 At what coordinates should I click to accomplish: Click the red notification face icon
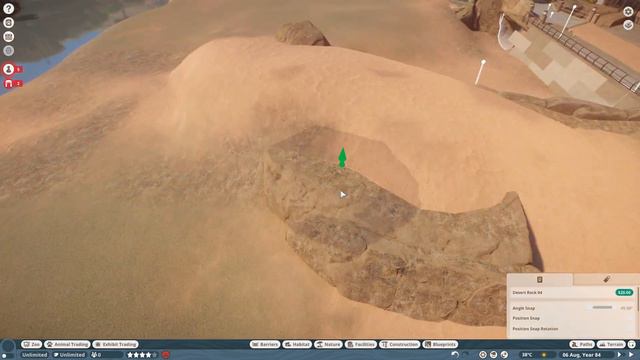166,355
